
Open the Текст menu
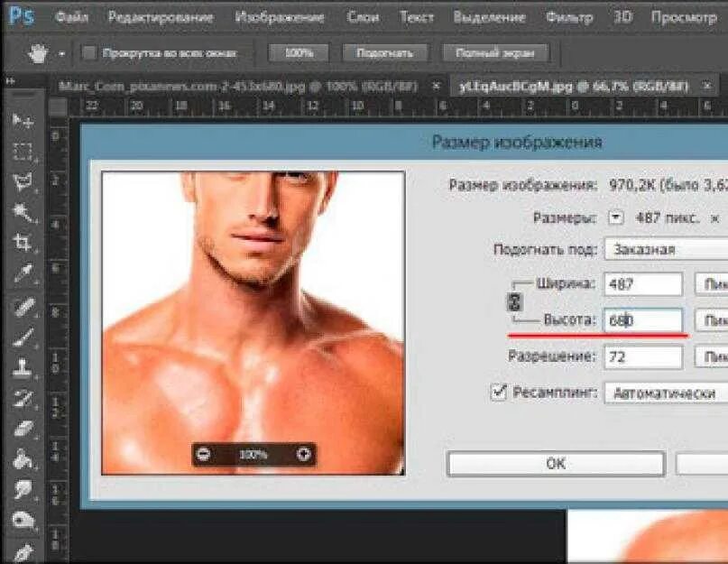417,18
